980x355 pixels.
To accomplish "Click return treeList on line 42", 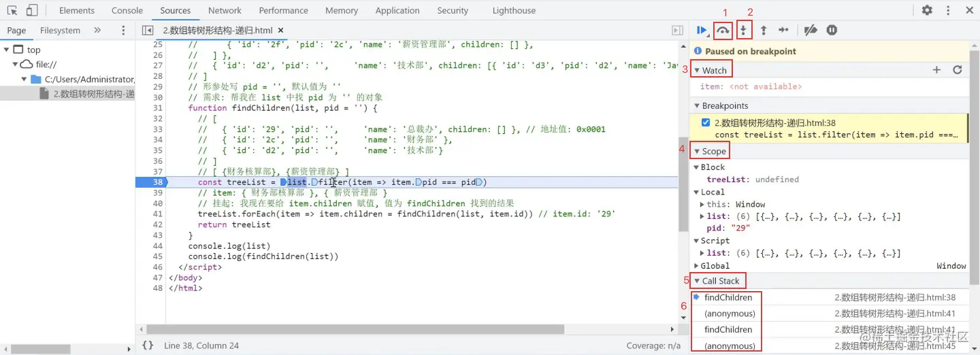I will 234,225.
